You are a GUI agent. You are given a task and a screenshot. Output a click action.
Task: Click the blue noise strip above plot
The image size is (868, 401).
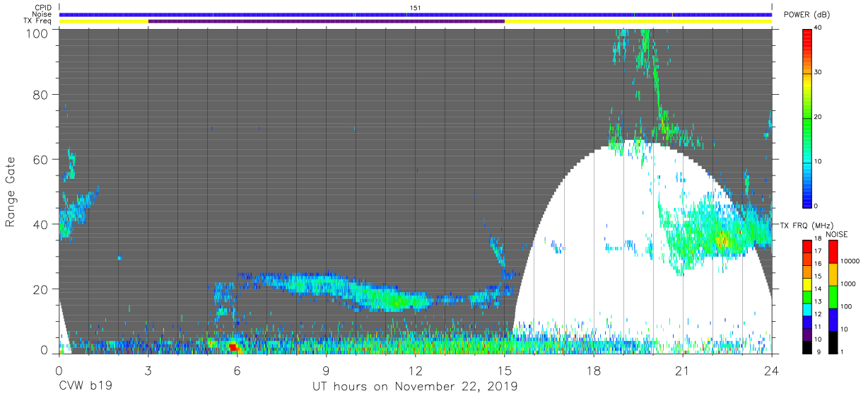[416, 14]
